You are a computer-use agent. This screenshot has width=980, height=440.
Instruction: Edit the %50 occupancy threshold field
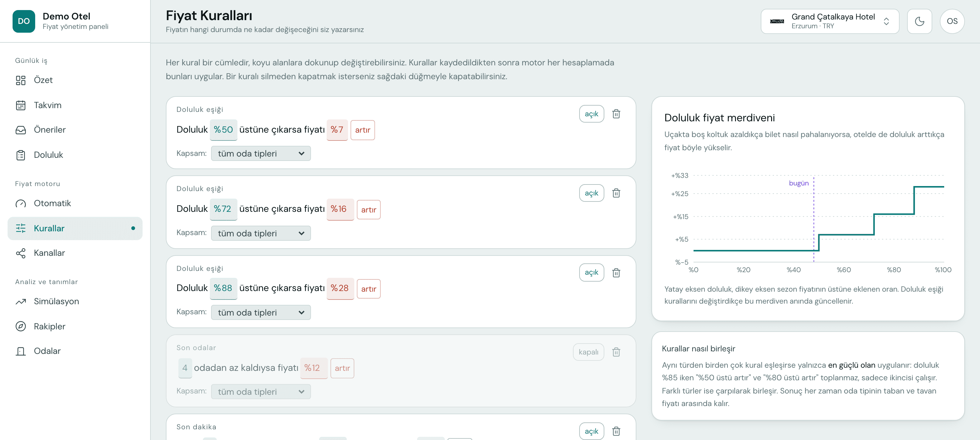pyautogui.click(x=223, y=130)
